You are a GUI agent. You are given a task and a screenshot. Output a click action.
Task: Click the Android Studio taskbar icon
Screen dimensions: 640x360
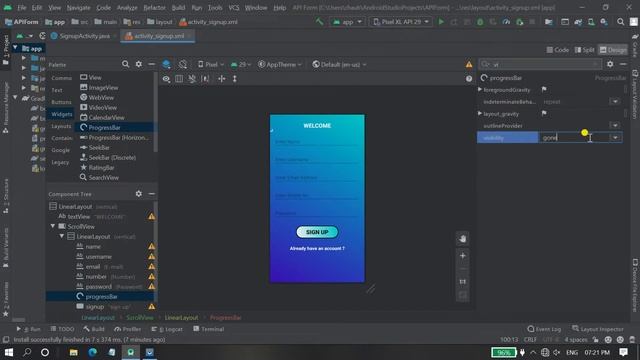(131, 352)
